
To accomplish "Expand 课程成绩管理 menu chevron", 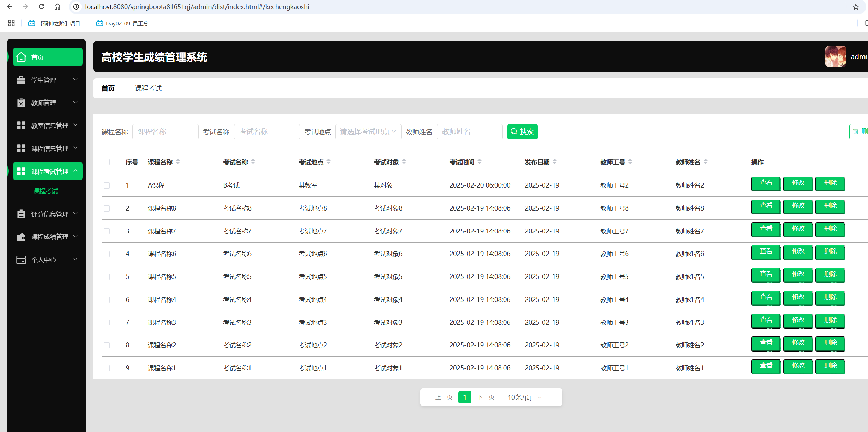I will pyautogui.click(x=75, y=236).
